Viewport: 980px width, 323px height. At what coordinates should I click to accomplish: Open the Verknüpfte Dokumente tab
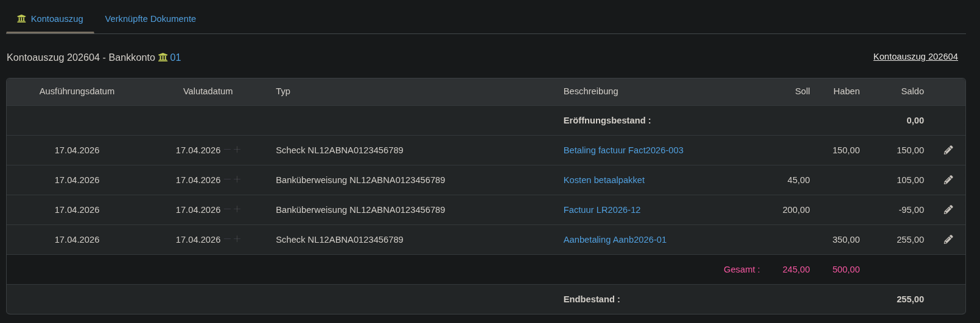(x=150, y=19)
